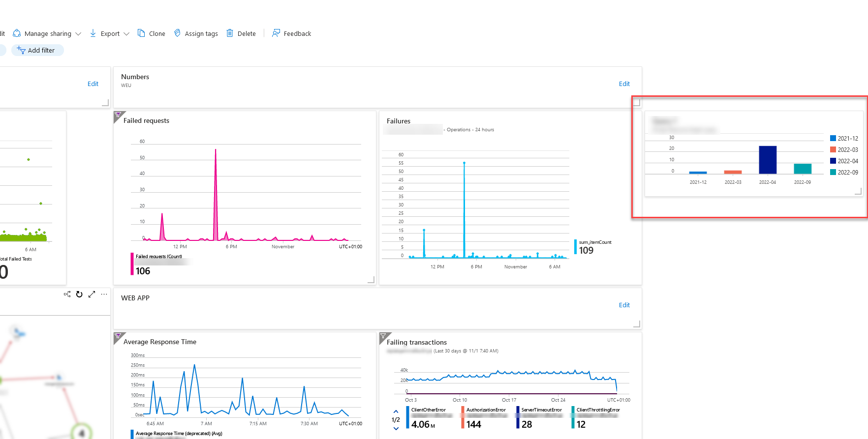868x439 pixels.
Task: Click the Assign tags icon
Action: (x=178, y=33)
